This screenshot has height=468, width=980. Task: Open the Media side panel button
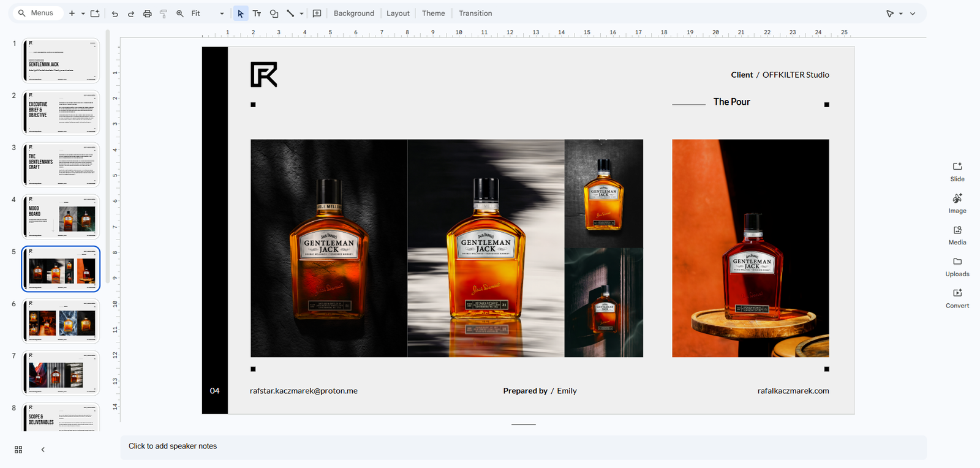957,235
